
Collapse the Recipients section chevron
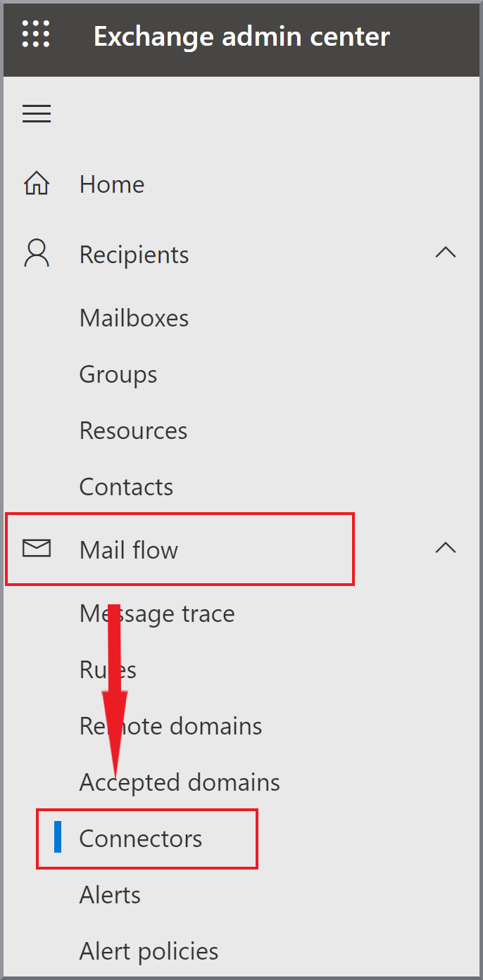[x=446, y=253]
